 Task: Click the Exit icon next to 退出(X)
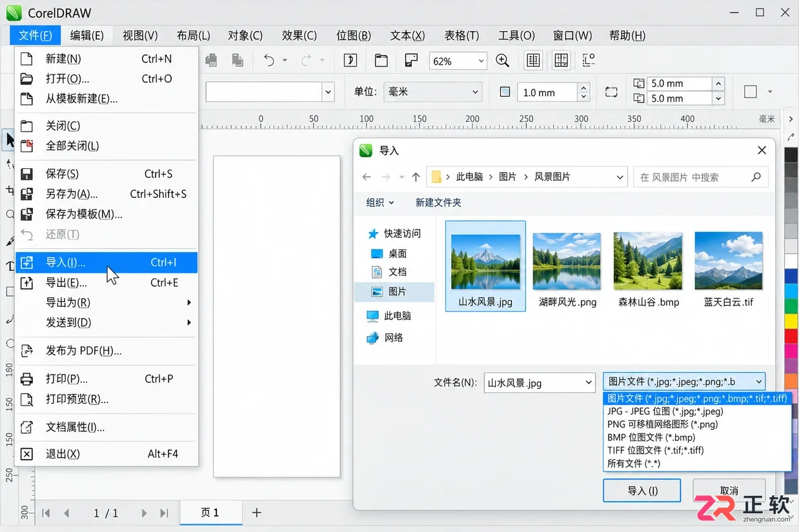pos(26,454)
